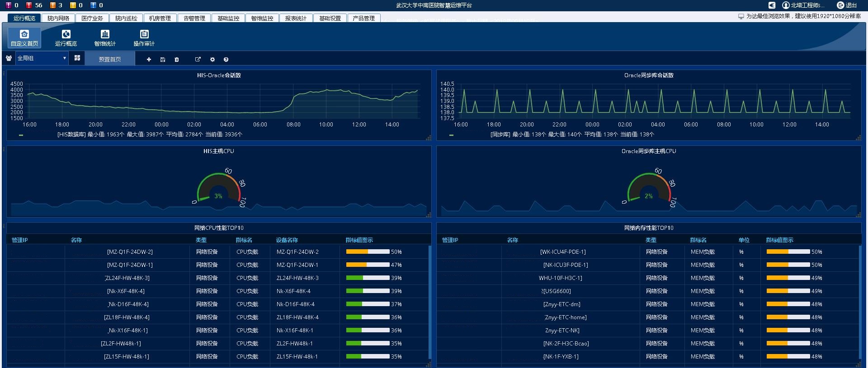Screen dimensions: 868x368
Task: Click the save floppy disk icon
Action: coord(163,60)
